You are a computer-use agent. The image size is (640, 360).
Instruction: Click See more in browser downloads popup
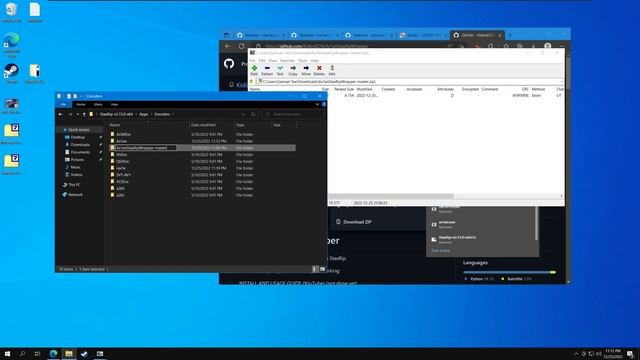tap(441, 251)
